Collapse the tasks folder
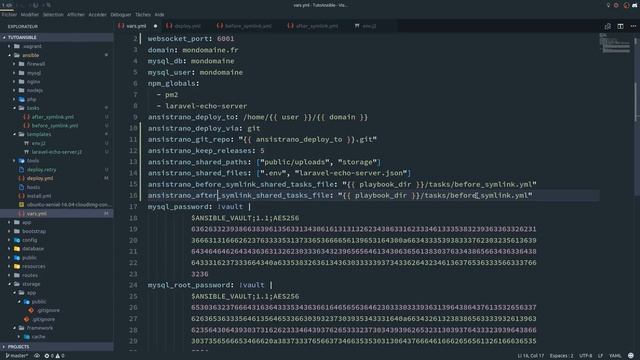This screenshot has width=640, height=360. tap(57, 108)
